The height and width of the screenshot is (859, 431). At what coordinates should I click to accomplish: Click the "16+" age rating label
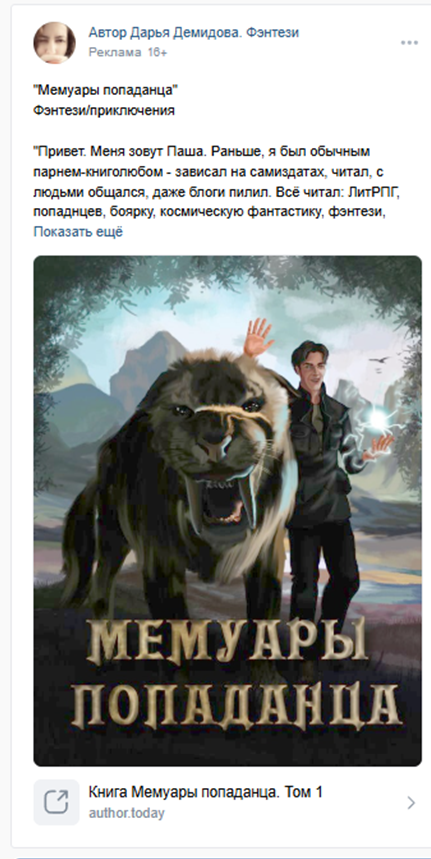point(157,53)
